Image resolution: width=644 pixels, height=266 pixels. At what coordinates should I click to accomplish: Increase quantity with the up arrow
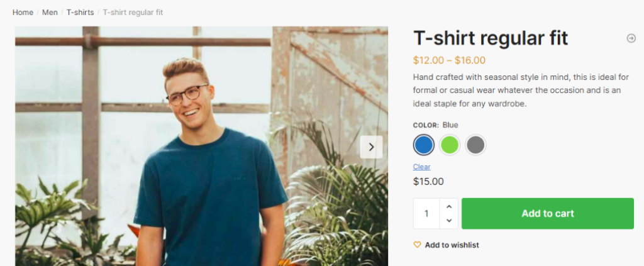coord(448,206)
